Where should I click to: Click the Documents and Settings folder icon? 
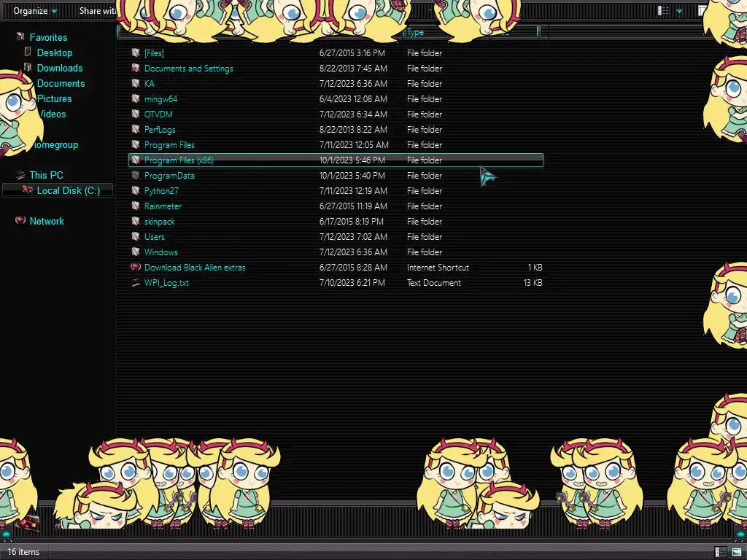tap(136, 68)
